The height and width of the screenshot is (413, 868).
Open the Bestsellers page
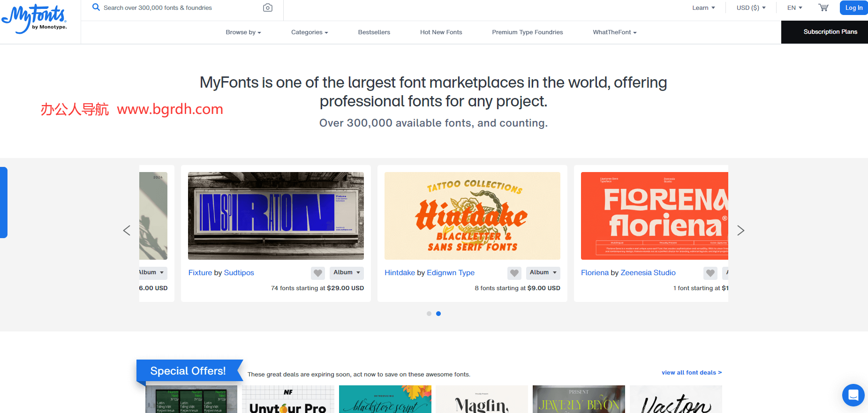(374, 32)
